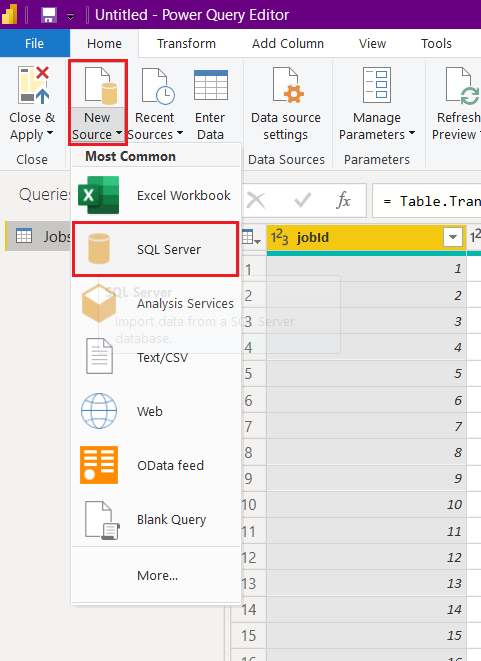Switch to the Transform tab
The image size is (481, 661).
click(x=186, y=43)
